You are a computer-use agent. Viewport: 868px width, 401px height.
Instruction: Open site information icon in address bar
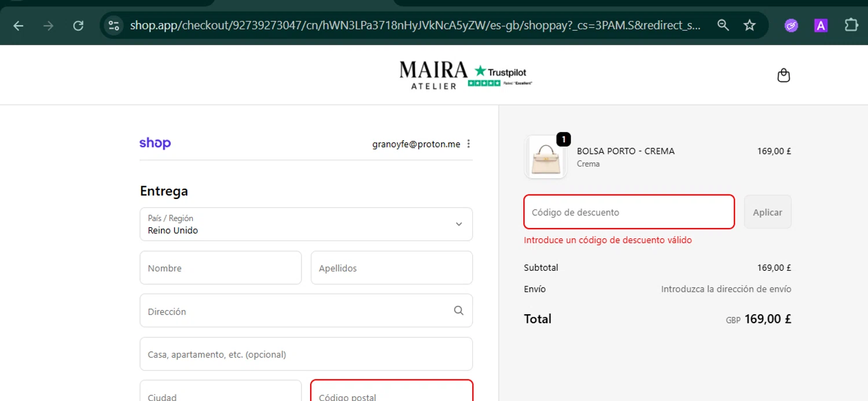coord(114,25)
